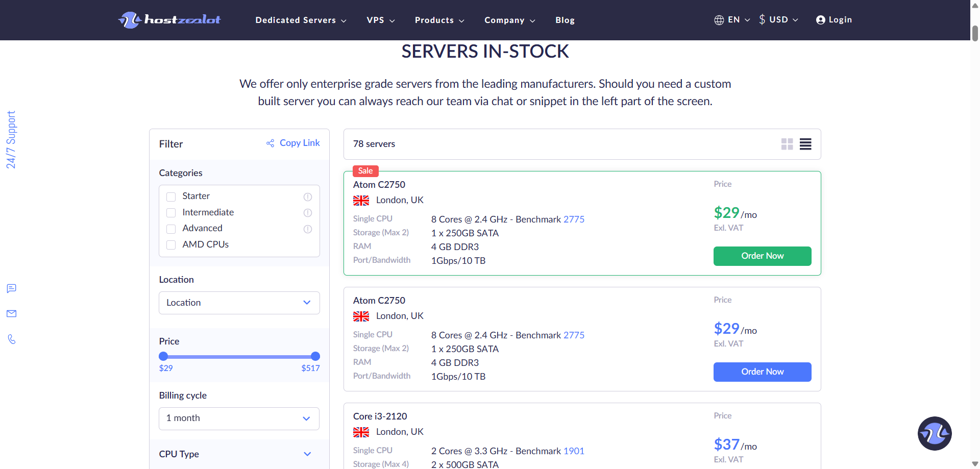Open the VPS menu
Viewport: 980px width, 469px height.
tap(381, 20)
